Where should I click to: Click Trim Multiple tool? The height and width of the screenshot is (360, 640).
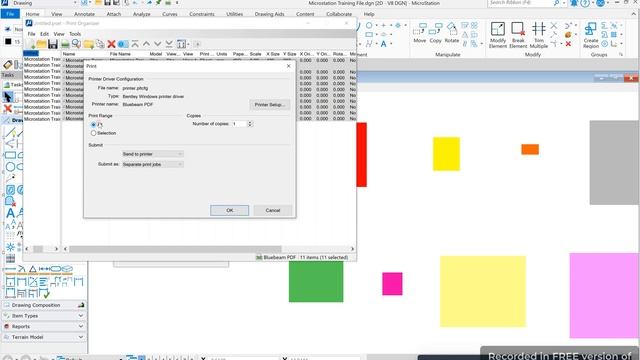coord(538,35)
